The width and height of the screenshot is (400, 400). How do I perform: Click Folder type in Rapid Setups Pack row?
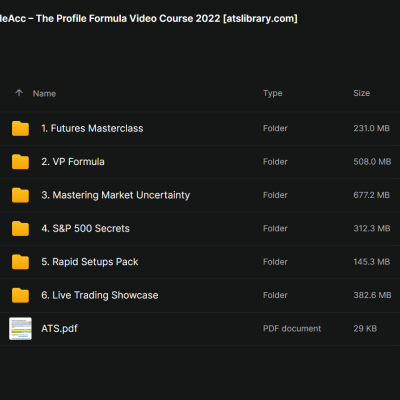click(275, 262)
